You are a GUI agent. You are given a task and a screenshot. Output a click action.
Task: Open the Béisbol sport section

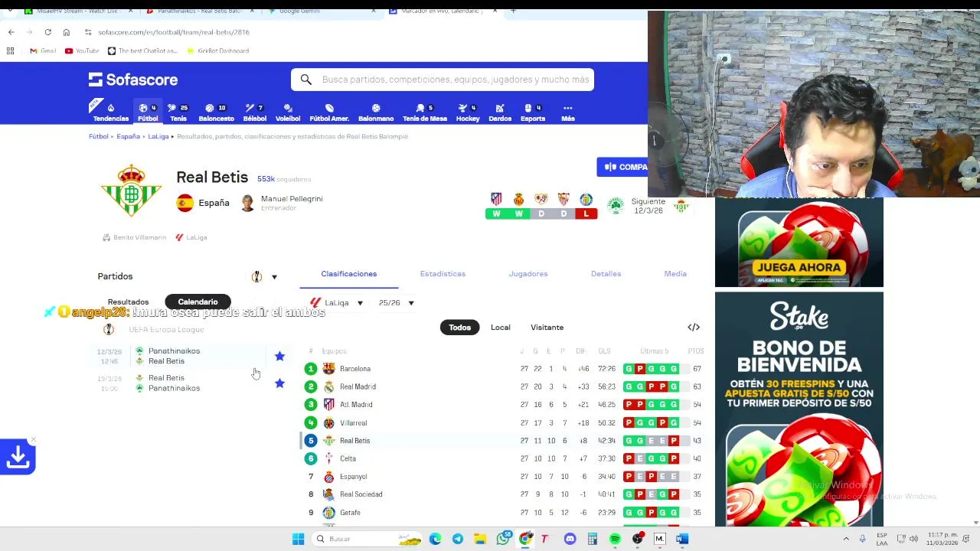tap(254, 112)
